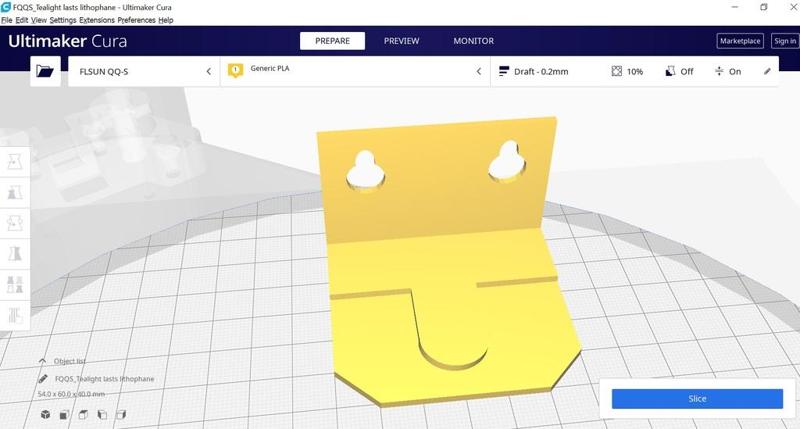The width and height of the screenshot is (800, 429).
Task: Click the model dimensions text 54.0 x 60.0 x 40.0 mm
Action: [71, 394]
